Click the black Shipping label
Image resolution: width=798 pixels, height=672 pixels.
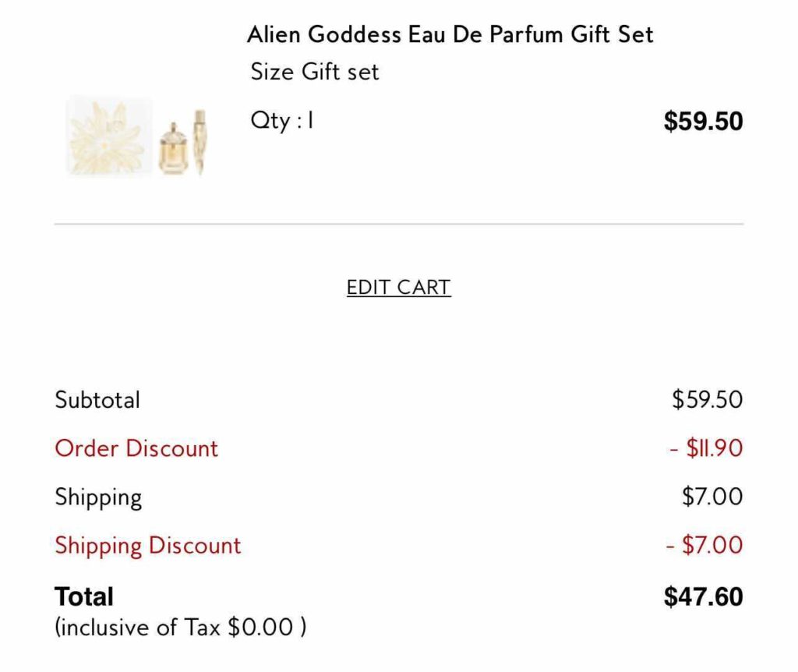(x=98, y=497)
